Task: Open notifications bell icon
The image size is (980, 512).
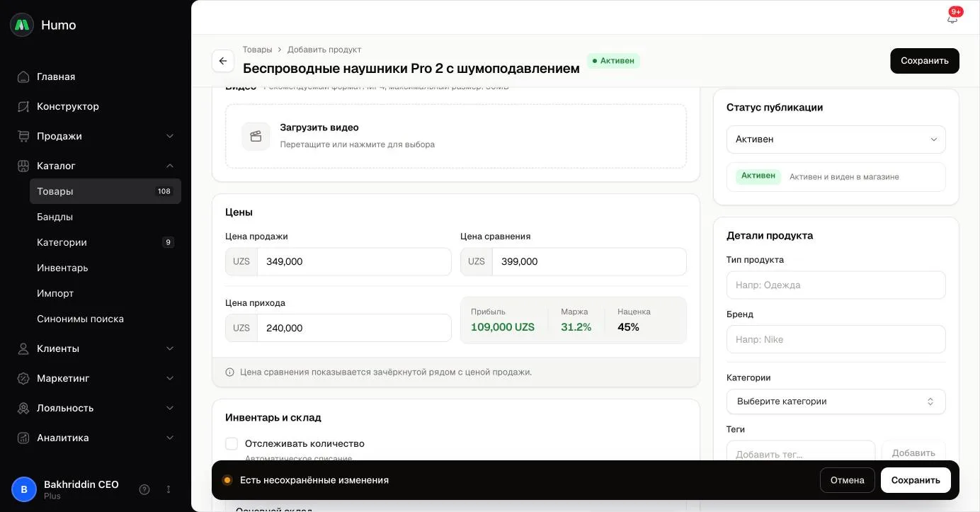Action: coord(952,18)
